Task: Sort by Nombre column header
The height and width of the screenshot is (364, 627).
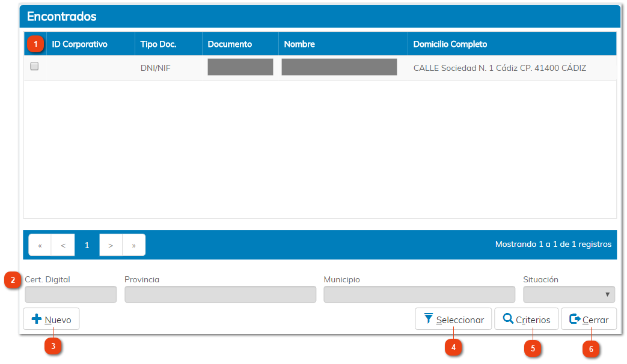Action: (299, 44)
